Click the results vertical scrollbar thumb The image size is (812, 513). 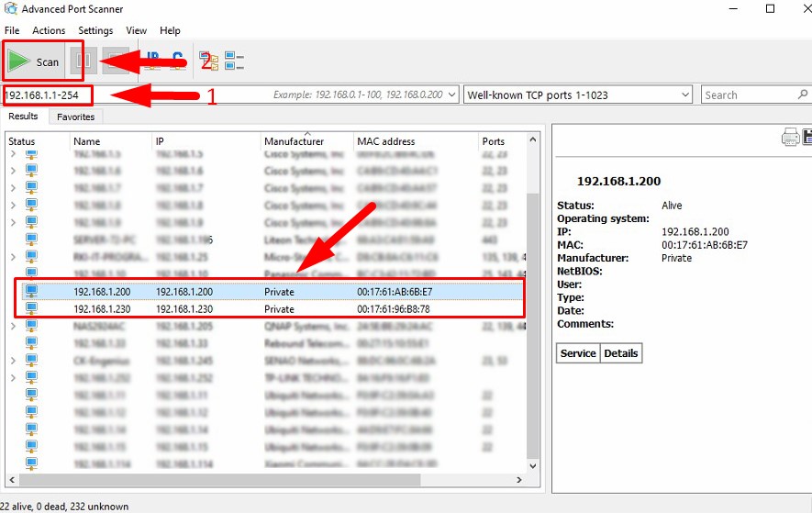pos(533,326)
